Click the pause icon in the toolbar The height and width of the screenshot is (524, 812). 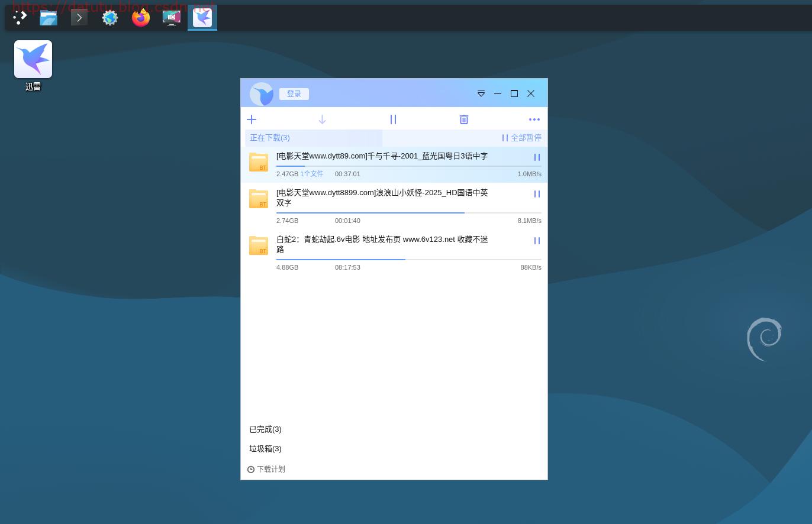point(393,119)
